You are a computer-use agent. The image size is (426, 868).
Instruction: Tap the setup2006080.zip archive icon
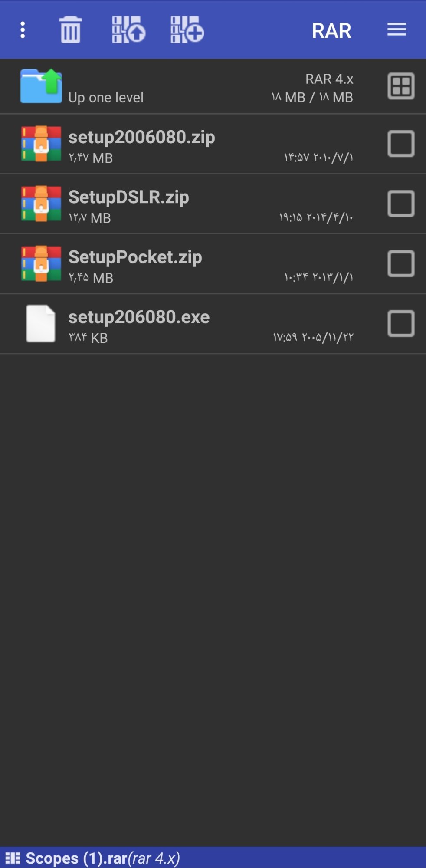pyautogui.click(x=41, y=144)
